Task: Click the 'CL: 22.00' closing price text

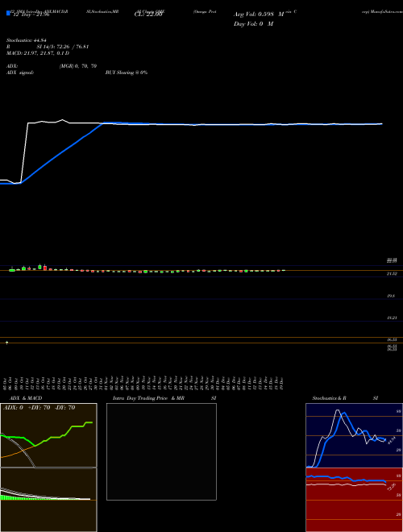Action: pyautogui.click(x=148, y=15)
